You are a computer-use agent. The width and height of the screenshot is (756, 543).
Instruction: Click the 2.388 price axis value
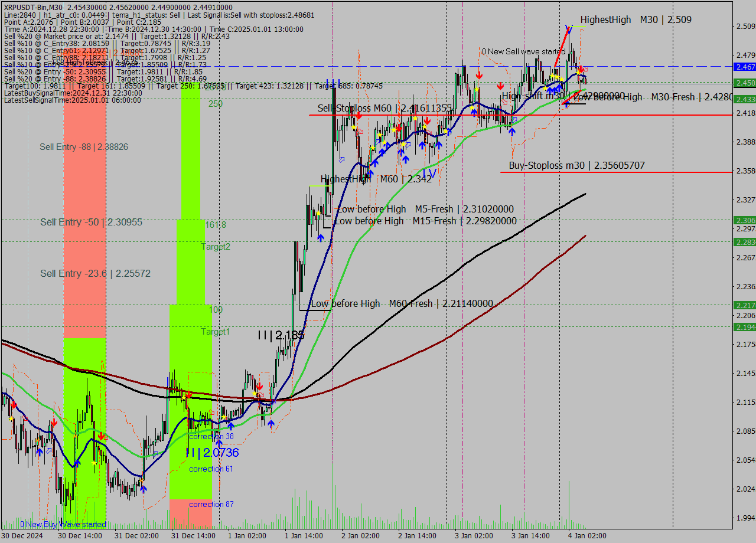click(745, 142)
